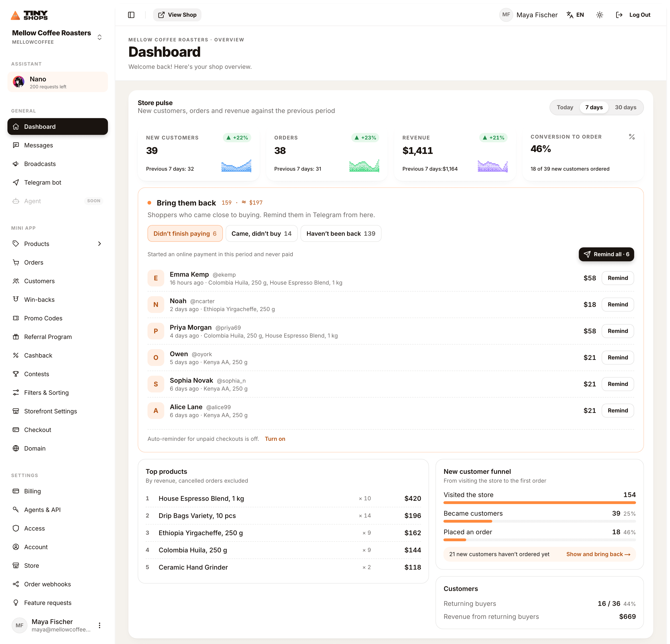Open Messages in the sidebar
Screen dimensions: 670x644
coord(57,145)
